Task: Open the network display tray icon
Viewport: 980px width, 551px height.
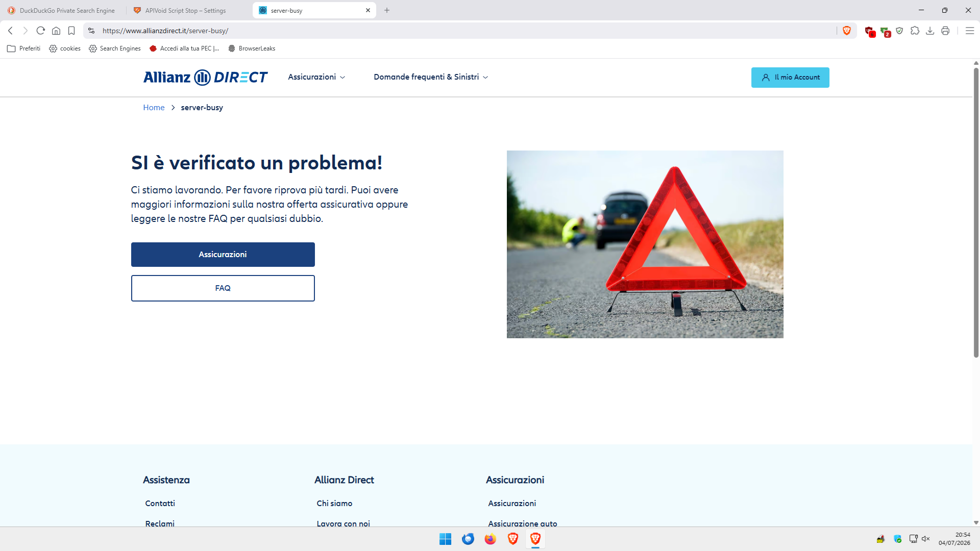Action: tap(914, 539)
